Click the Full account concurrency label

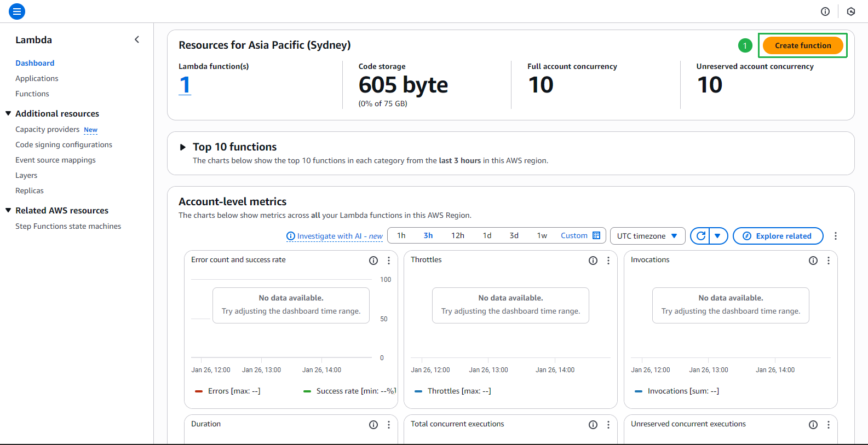(572, 66)
